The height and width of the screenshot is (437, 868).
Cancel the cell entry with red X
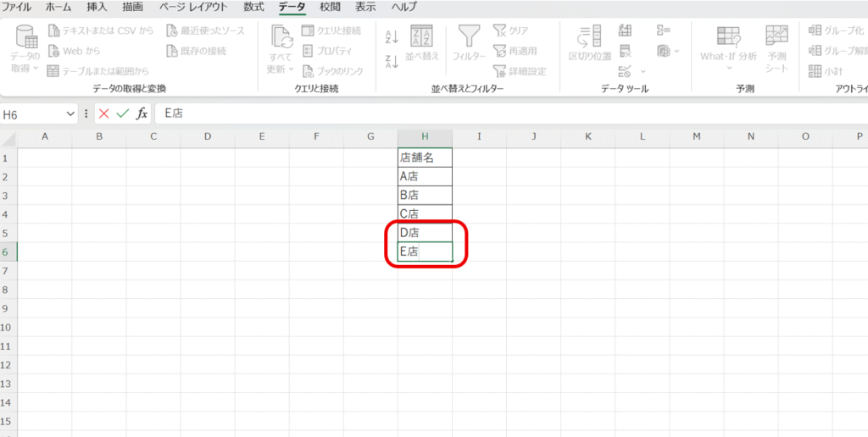point(104,113)
